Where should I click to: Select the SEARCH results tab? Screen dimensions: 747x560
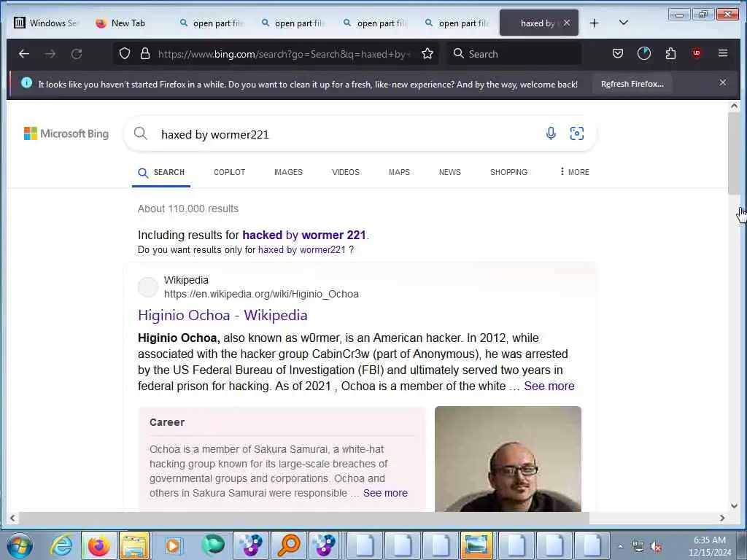[x=161, y=172]
